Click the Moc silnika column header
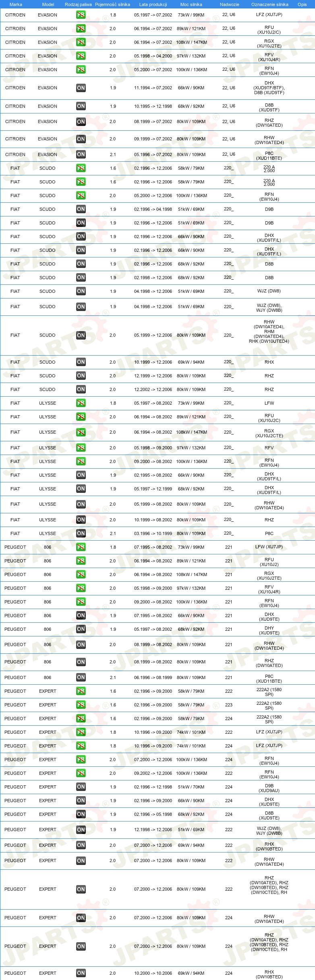 (191, 4)
